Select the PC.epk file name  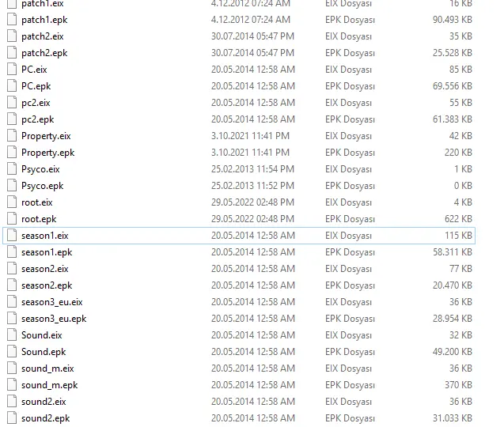pos(36,86)
